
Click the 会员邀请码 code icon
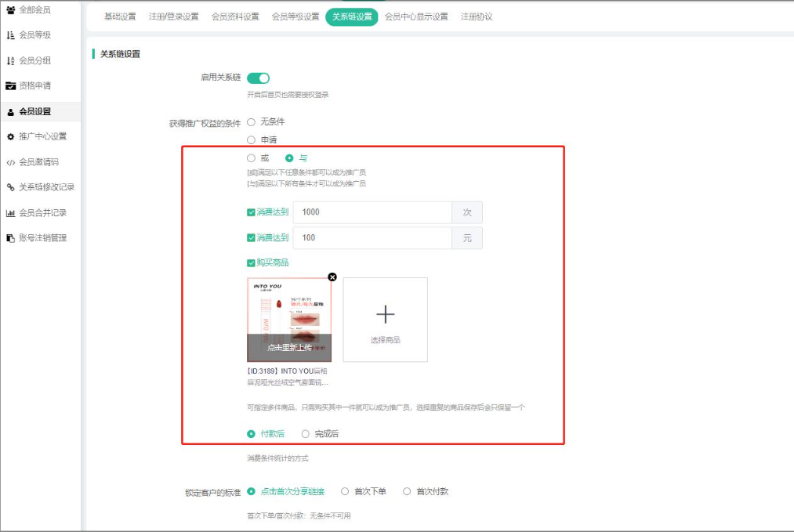10,162
